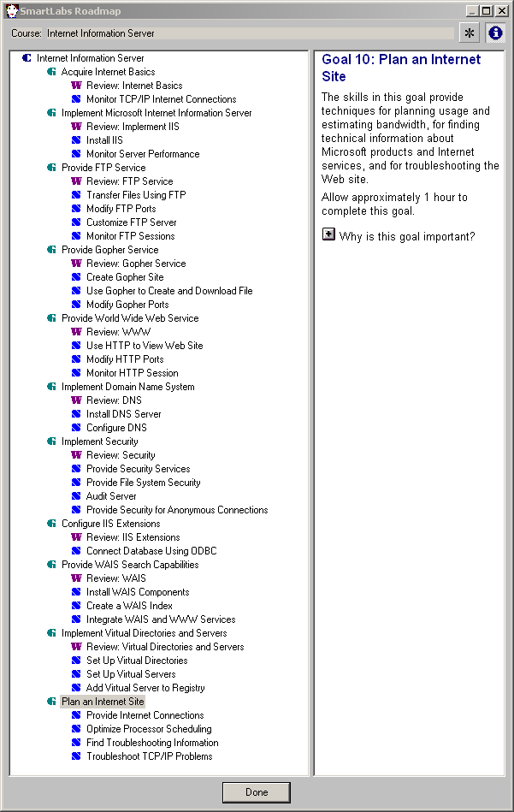
Task: Click the lab icon beside Install IIS
Action: tap(76, 139)
